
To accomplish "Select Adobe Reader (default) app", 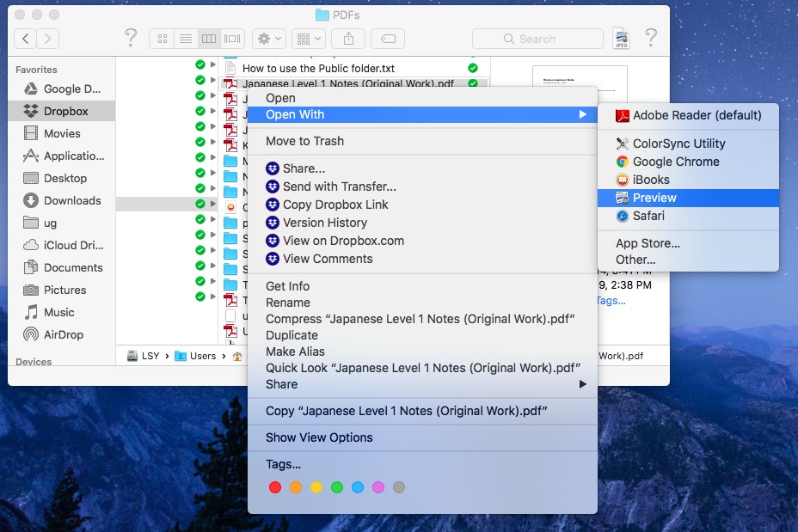I will (696, 115).
